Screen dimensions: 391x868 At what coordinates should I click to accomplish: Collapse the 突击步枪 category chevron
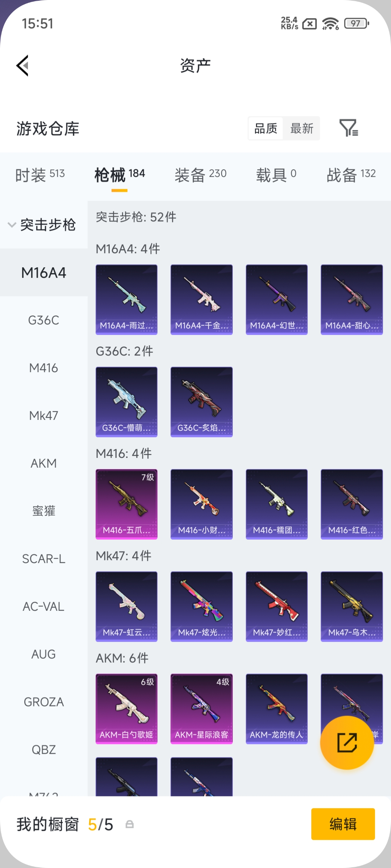coord(12,225)
